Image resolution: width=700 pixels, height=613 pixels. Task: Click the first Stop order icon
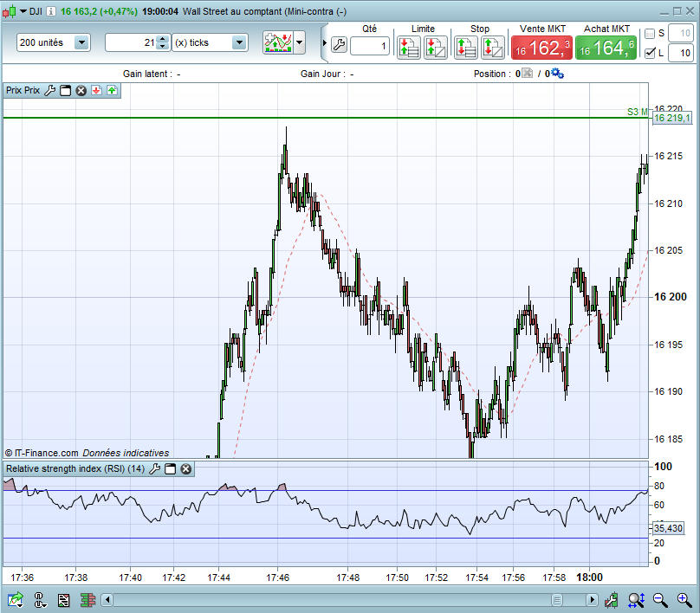tap(465, 48)
